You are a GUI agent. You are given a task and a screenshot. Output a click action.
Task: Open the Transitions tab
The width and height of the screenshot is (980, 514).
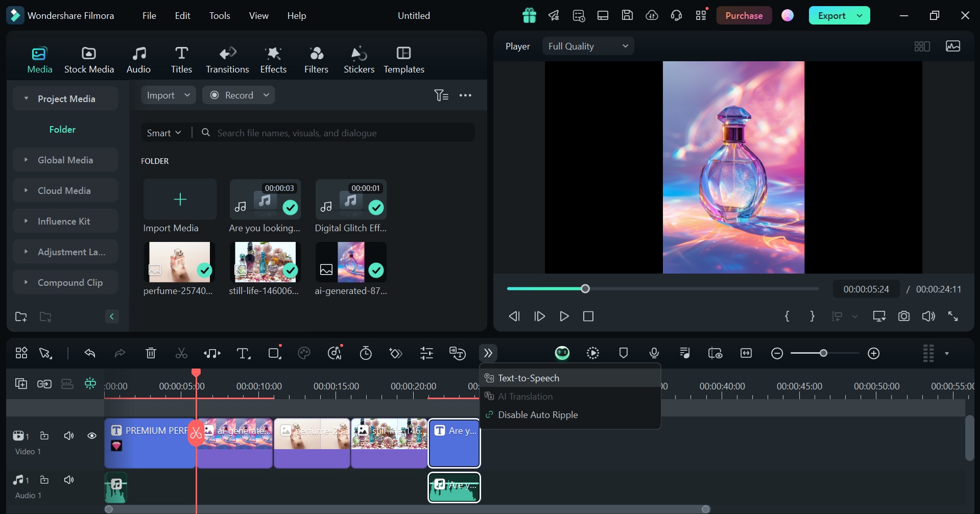click(x=227, y=60)
